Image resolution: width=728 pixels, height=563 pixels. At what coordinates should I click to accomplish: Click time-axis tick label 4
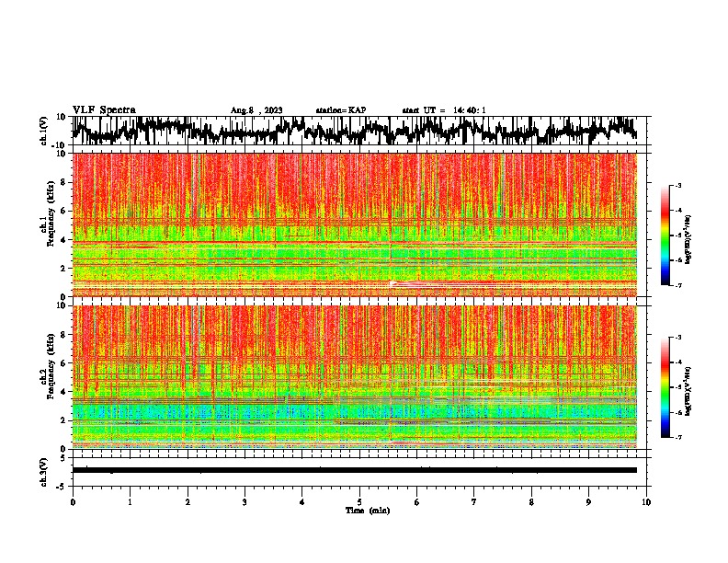click(302, 502)
